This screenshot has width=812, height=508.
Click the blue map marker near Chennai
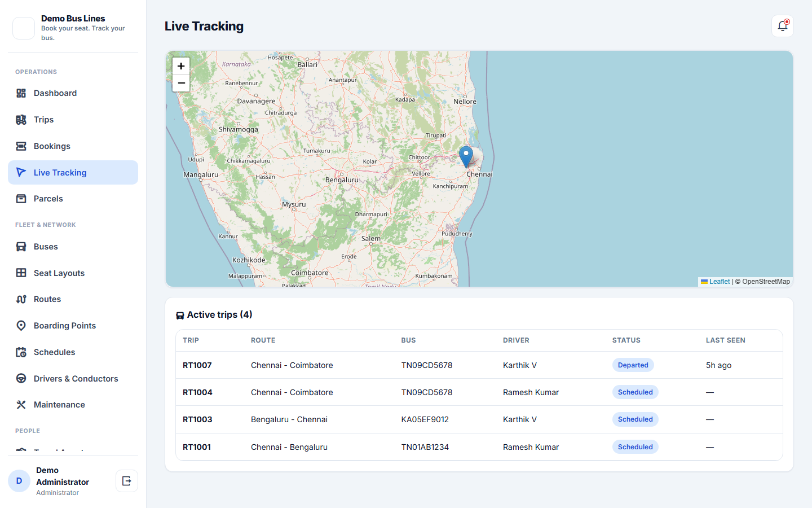pyautogui.click(x=466, y=157)
